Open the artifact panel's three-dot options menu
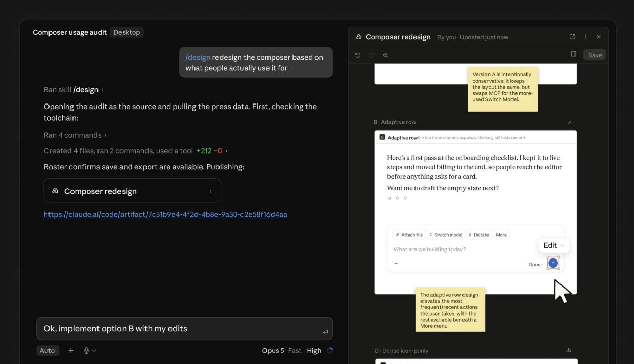 tap(586, 37)
